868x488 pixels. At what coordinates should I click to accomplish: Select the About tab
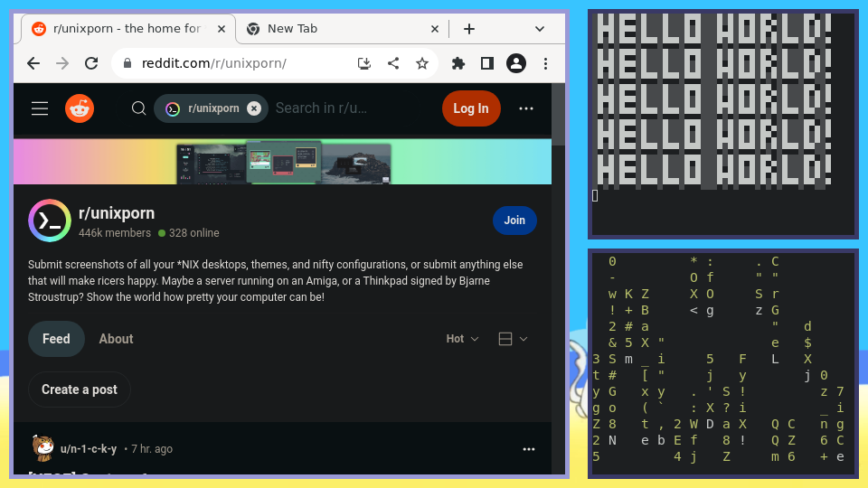pyautogui.click(x=117, y=339)
